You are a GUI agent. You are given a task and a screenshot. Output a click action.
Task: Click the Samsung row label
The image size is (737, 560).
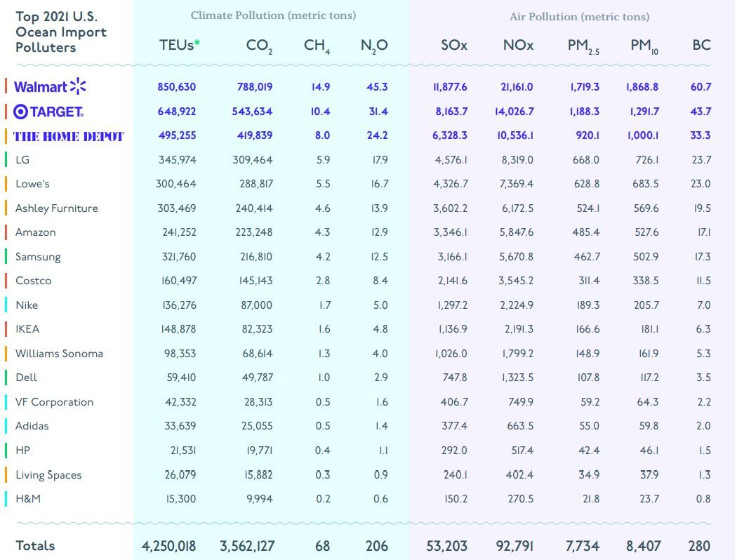38,257
